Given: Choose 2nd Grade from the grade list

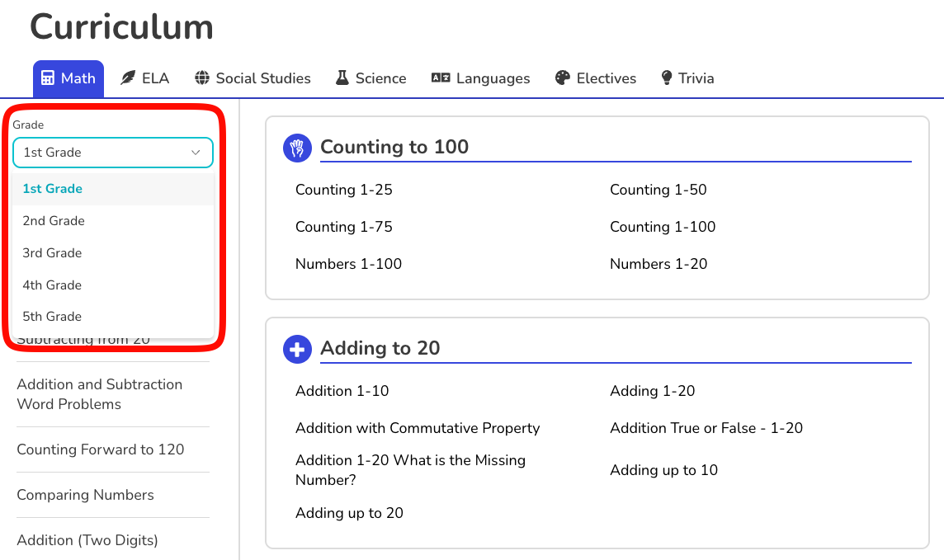Looking at the screenshot, I should 113,221.
